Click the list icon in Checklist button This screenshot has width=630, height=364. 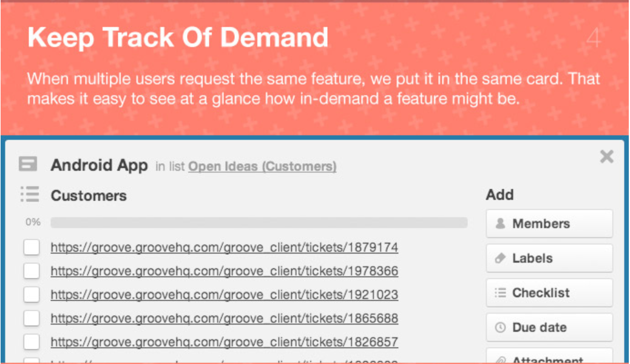click(501, 293)
